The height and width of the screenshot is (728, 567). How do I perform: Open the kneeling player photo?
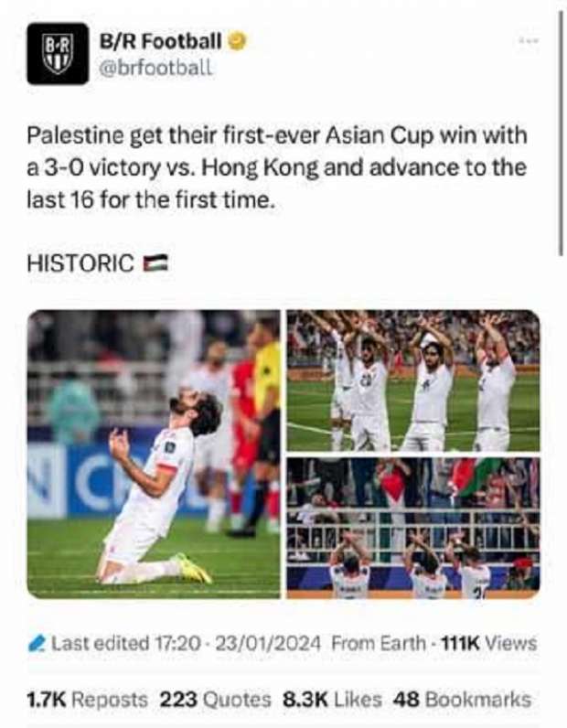(154, 454)
